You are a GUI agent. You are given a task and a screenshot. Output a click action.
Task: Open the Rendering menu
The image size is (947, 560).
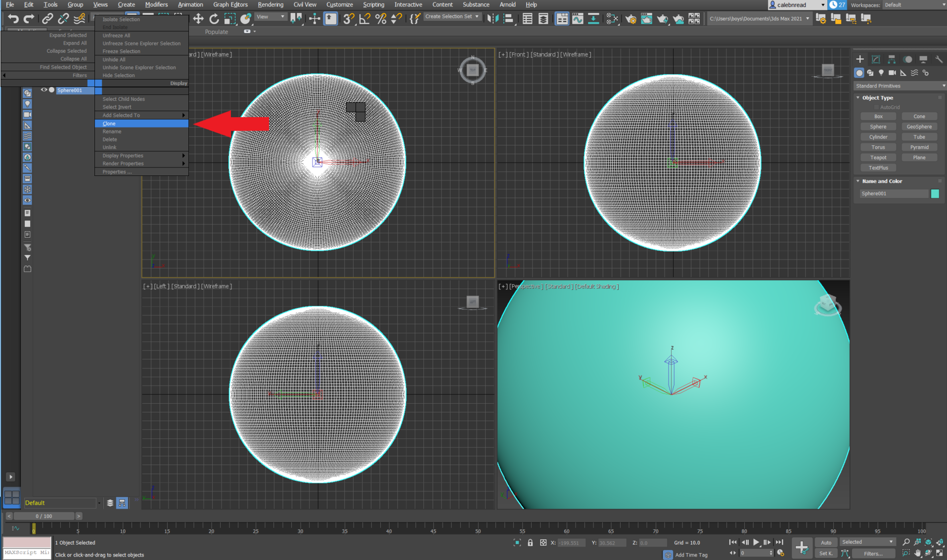[x=271, y=4]
